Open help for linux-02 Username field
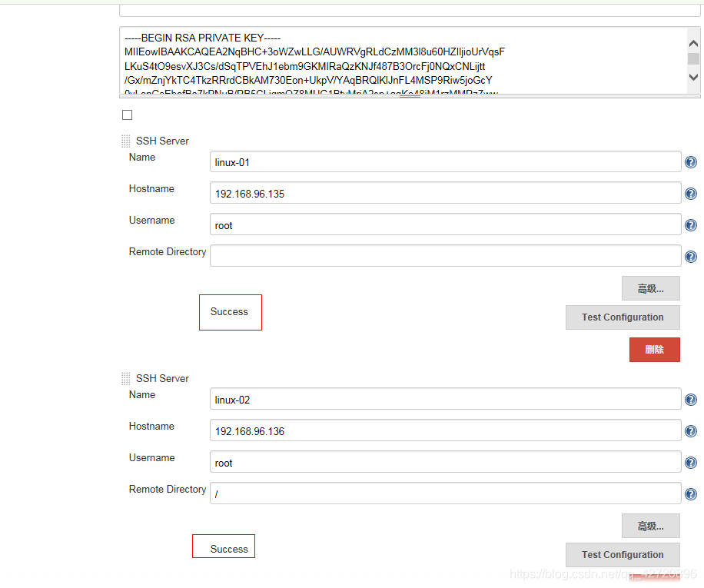 (x=690, y=462)
